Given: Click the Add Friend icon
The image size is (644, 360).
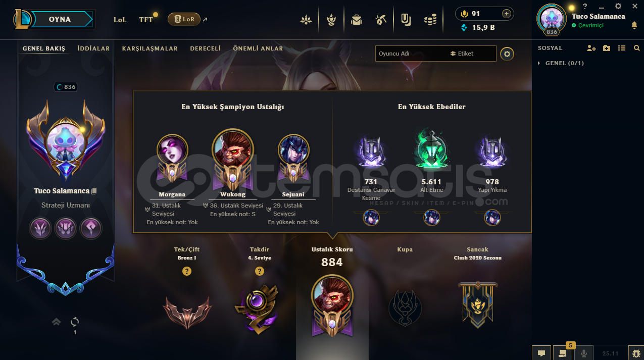Looking at the screenshot, I should click(x=591, y=48).
